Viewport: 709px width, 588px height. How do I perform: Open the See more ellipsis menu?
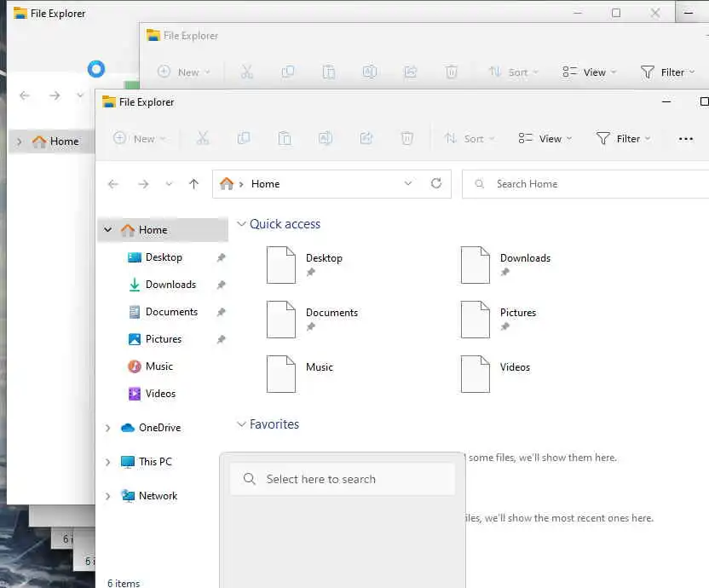pyautogui.click(x=685, y=139)
